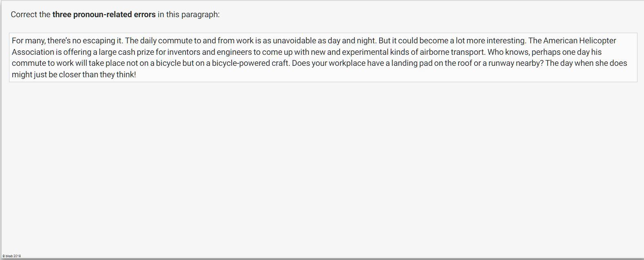The width and height of the screenshot is (644, 260).
Task: Click the word "engineers" in the text box
Action: 234,52
